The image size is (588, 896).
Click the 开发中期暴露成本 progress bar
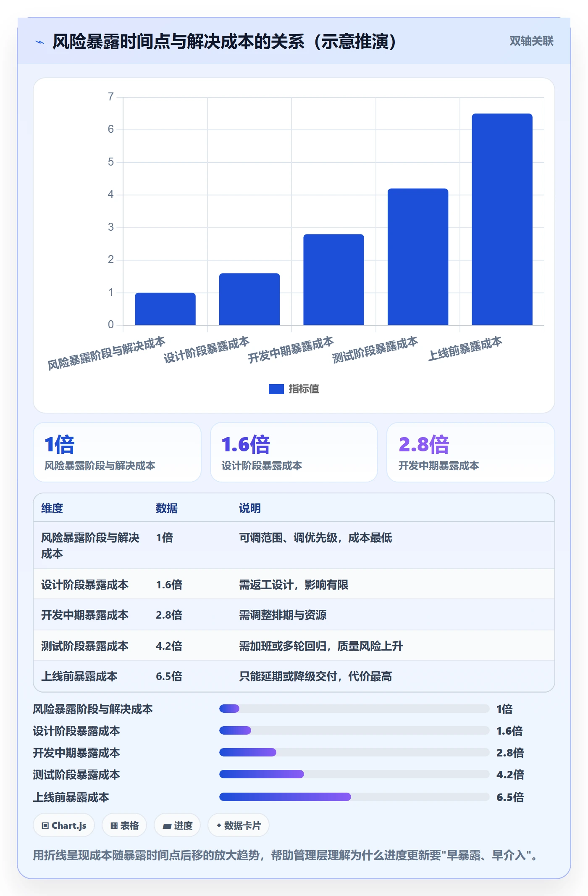click(354, 752)
